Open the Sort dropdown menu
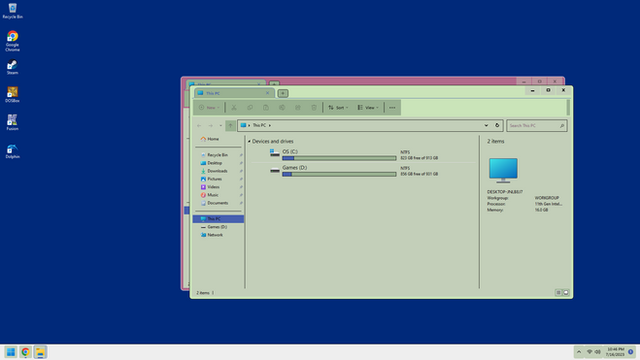 pyautogui.click(x=338, y=107)
